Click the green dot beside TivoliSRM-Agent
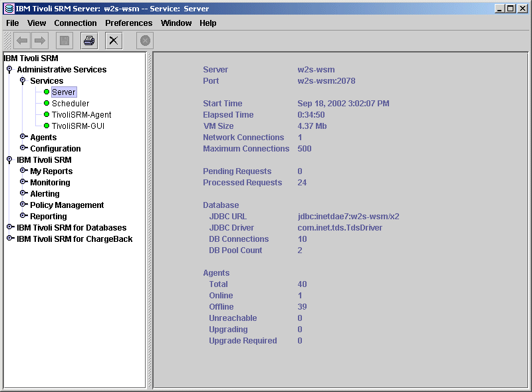This screenshot has width=532, height=392. (47, 115)
